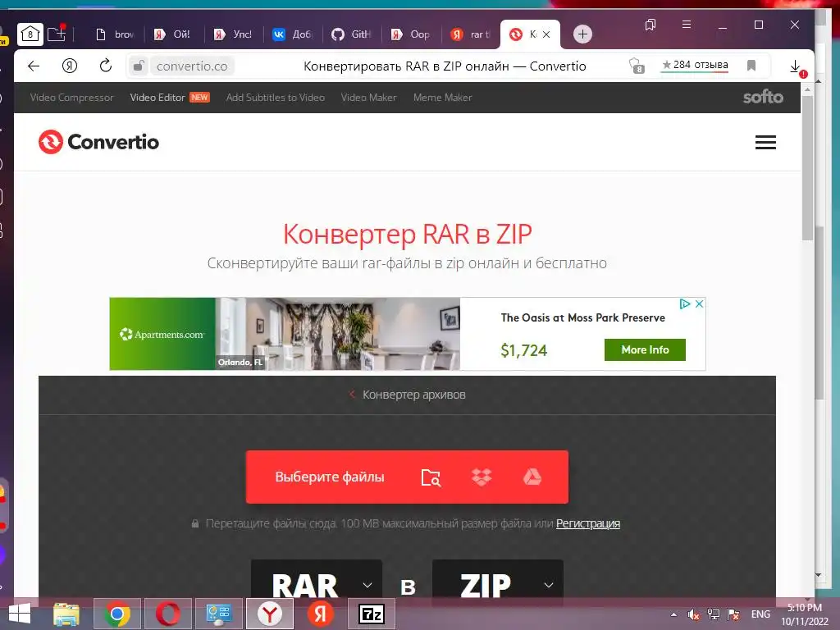Open the Windows Start menu

click(20, 614)
